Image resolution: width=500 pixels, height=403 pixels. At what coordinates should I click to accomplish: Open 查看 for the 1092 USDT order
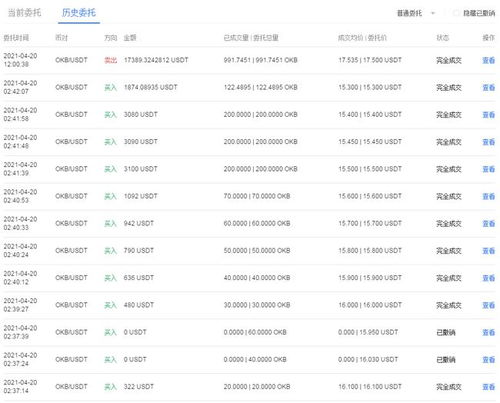(x=488, y=196)
